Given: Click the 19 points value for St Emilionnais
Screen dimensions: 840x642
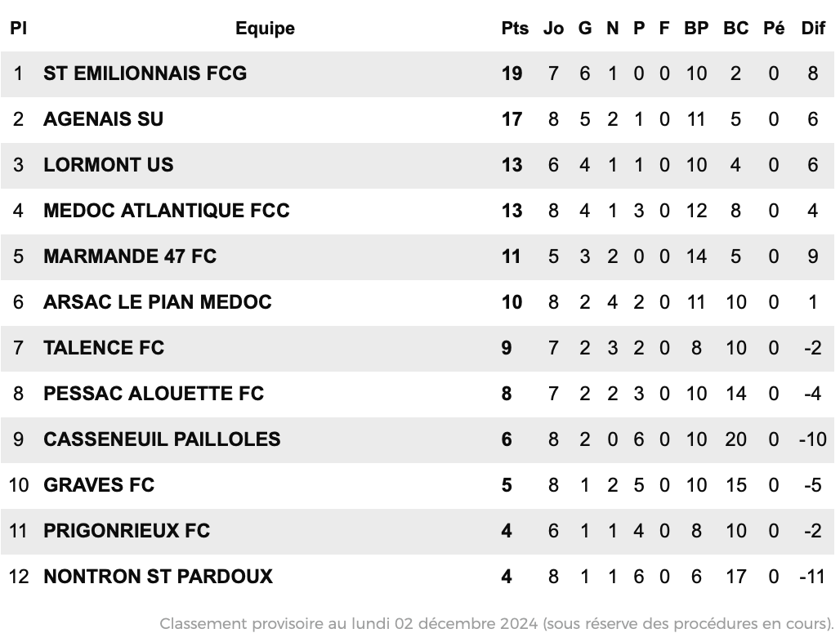Looking at the screenshot, I should click(x=512, y=74).
